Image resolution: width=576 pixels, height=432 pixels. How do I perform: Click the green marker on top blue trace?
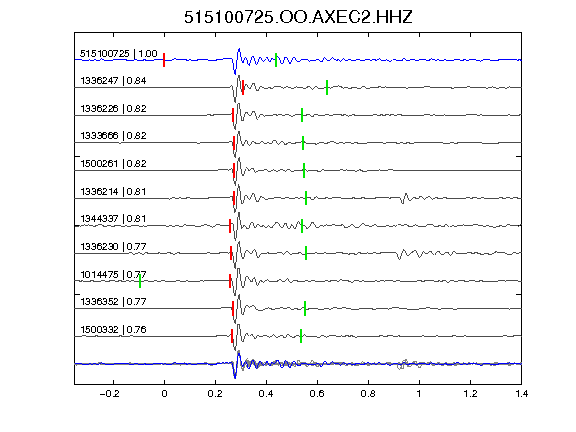[x=276, y=60]
